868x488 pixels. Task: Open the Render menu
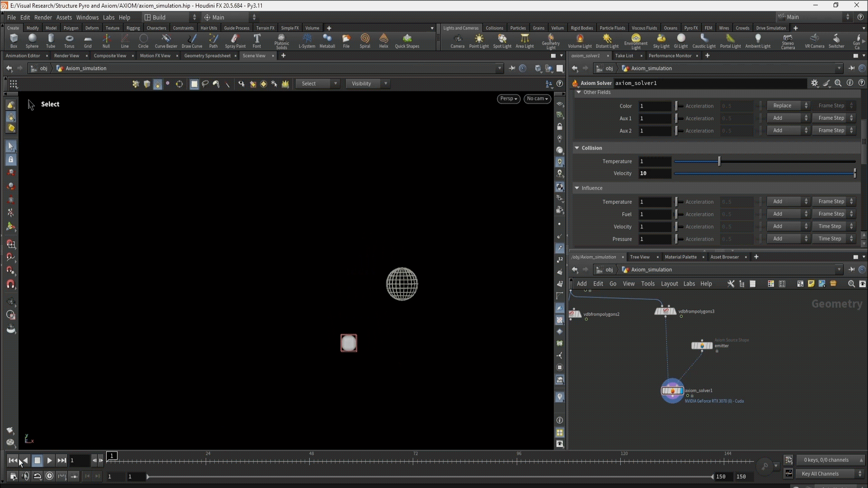(43, 17)
